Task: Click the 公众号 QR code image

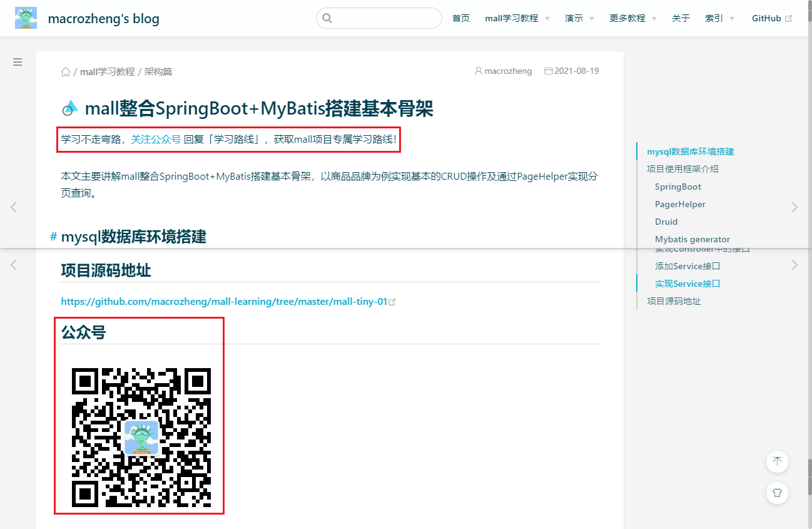Action: coord(141,438)
